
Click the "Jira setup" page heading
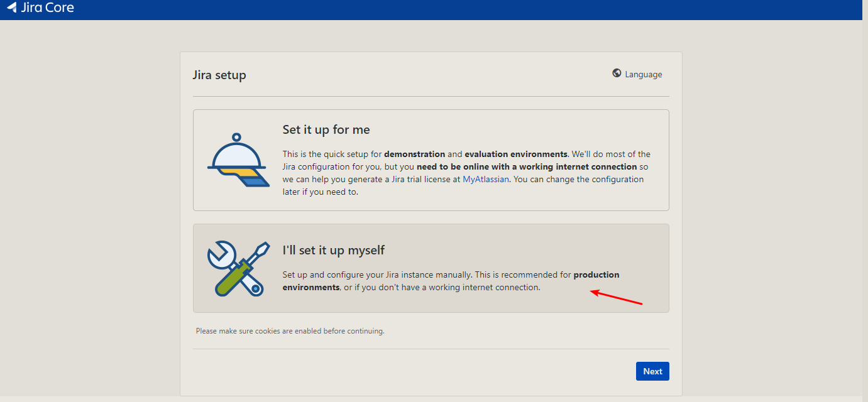tap(219, 75)
